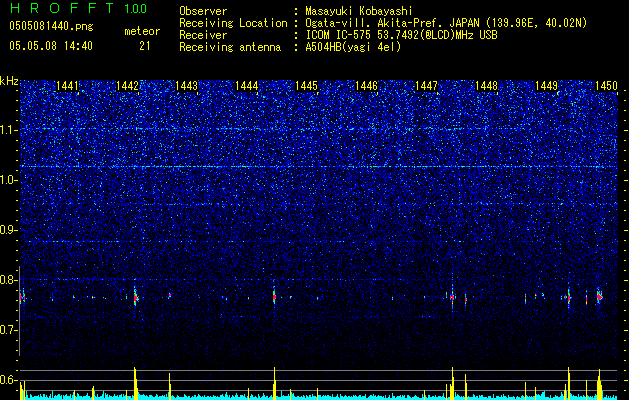This screenshot has width=629, height=400.
Task: Click the 'Observer' field label
Action: [x=203, y=11]
